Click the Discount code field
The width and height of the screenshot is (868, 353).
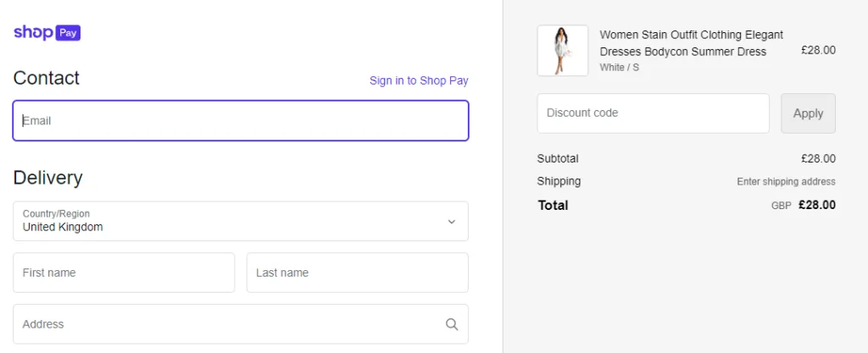coord(654,113)
